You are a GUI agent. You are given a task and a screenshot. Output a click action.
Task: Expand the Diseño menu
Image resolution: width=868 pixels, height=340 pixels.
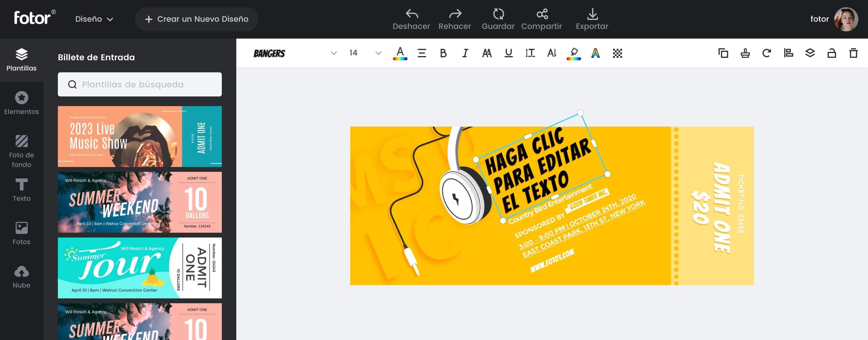(x=94, y=19)
